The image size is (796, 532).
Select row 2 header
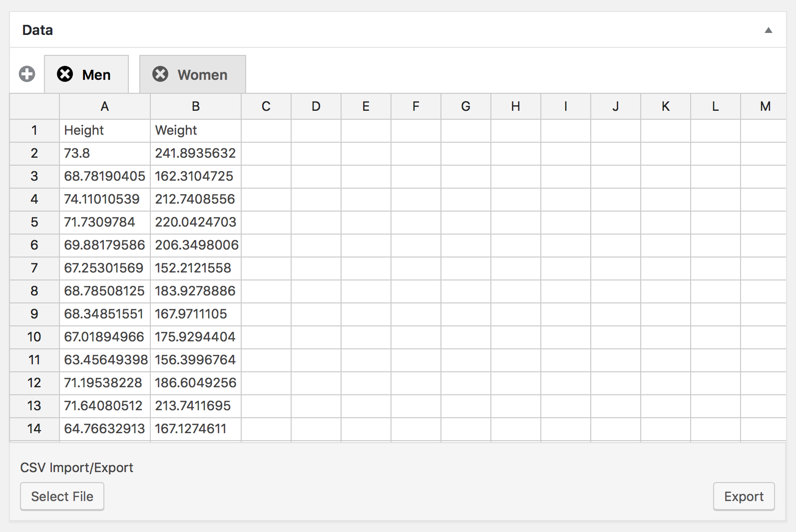[x=34, y=154]
